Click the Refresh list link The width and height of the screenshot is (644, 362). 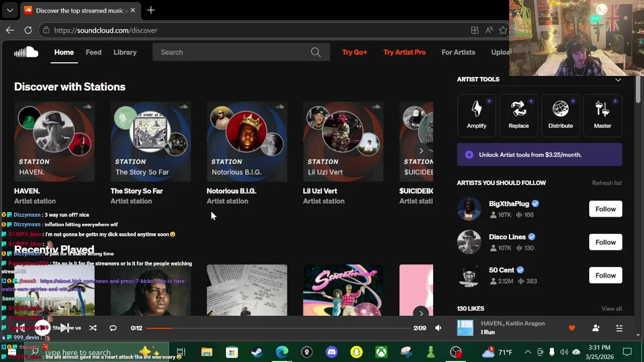(x=607, y=183)
